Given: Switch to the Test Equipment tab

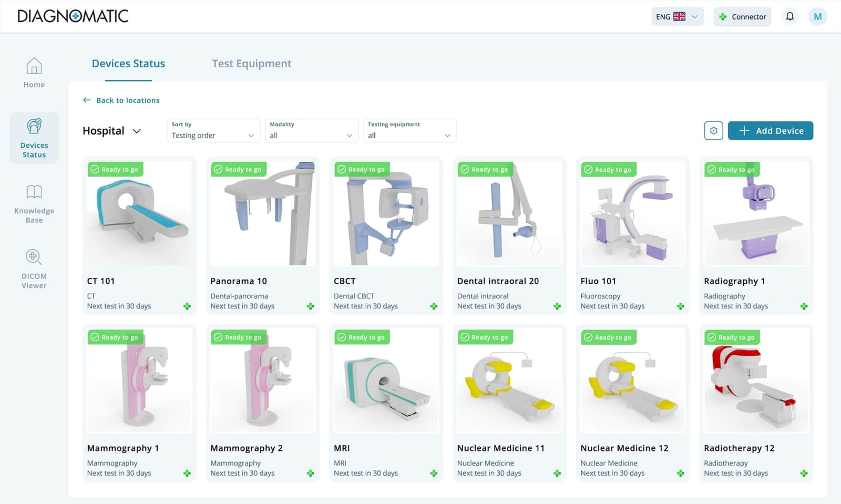Looking at the screenshot, I should click(x=252, y=63).
